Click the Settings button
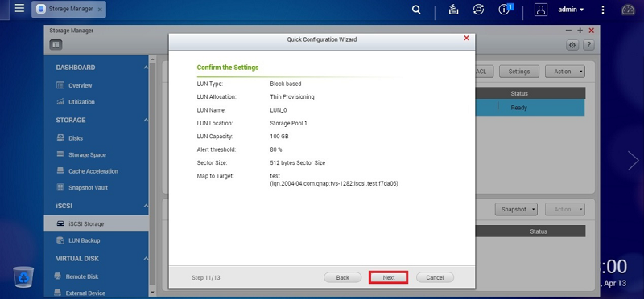The height and width of the screenshot is (299, 644). [518, 72]
